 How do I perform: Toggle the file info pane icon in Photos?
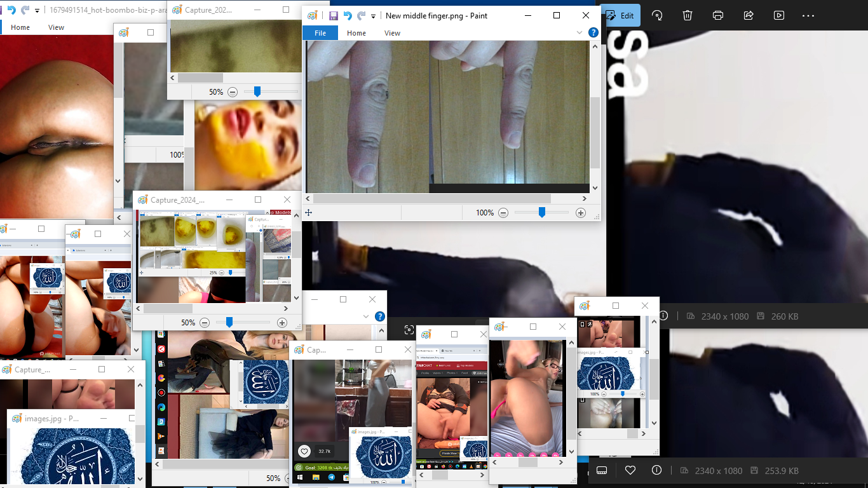pos(657,470)
